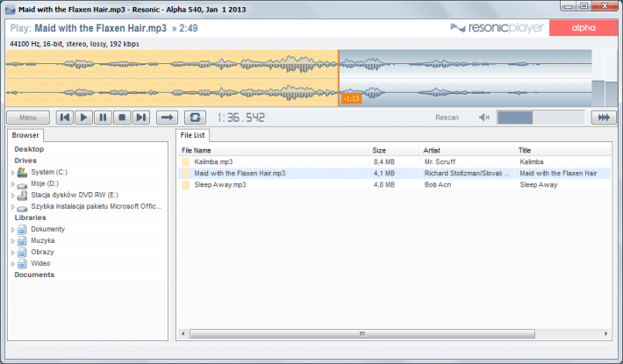This screenshot has height=364, width=623.
Task: Click the Play button
Action: click(83, 118)
